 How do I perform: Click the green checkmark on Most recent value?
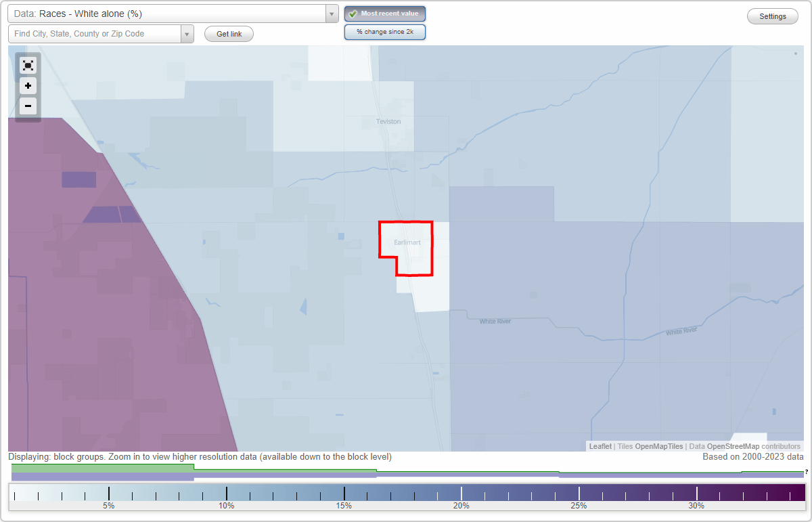click(x=354, y=13)
